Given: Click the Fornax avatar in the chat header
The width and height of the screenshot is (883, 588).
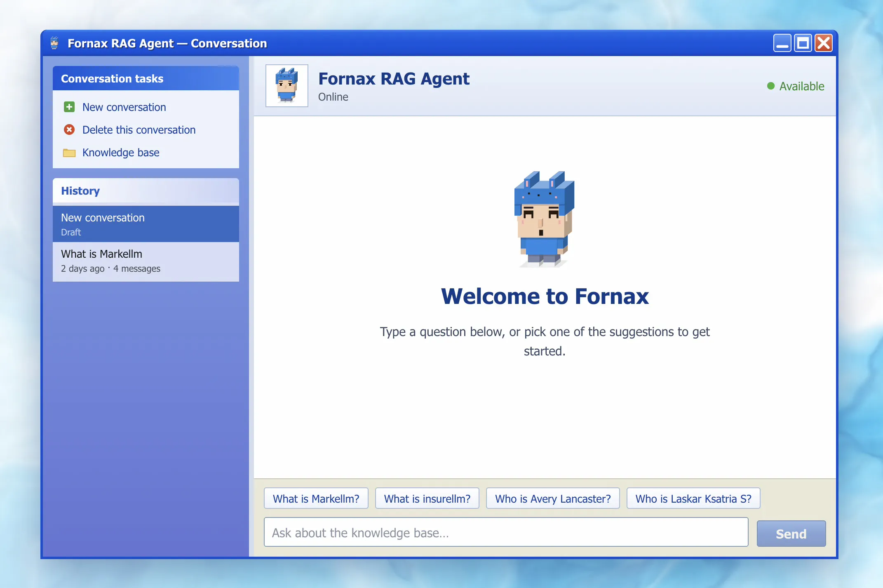Looking at the screenshot, I should 287,86.
